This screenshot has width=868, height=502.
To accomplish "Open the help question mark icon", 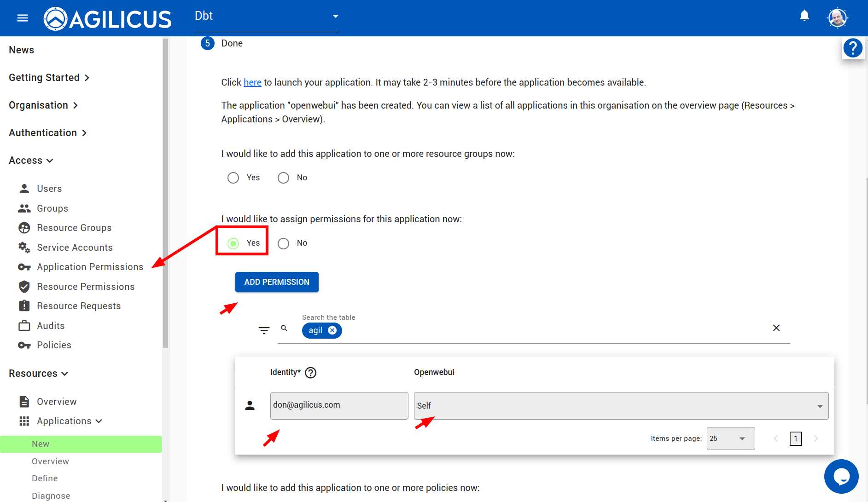I will pos(853,48).
